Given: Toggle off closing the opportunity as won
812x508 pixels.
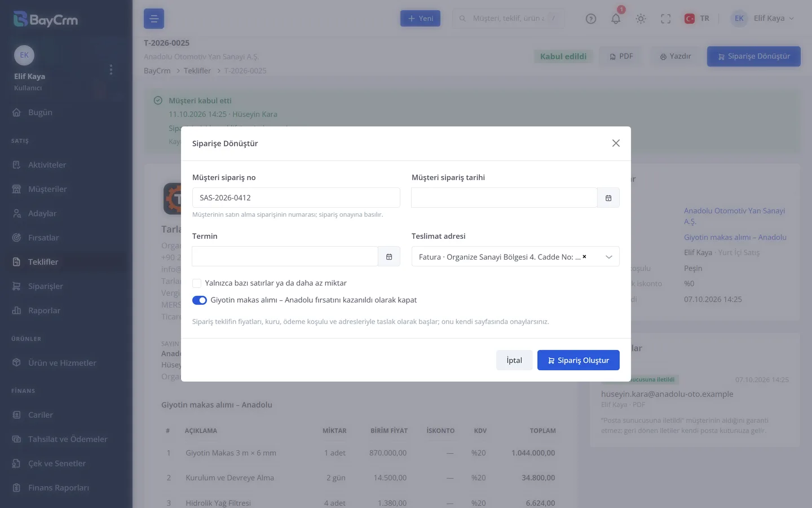Looking at the screenshot, I should 200,300.
